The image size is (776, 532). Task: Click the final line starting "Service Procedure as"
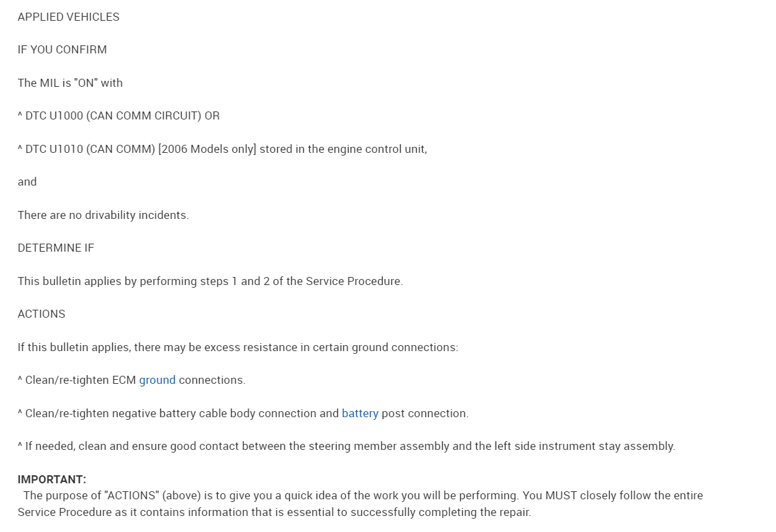274,513
